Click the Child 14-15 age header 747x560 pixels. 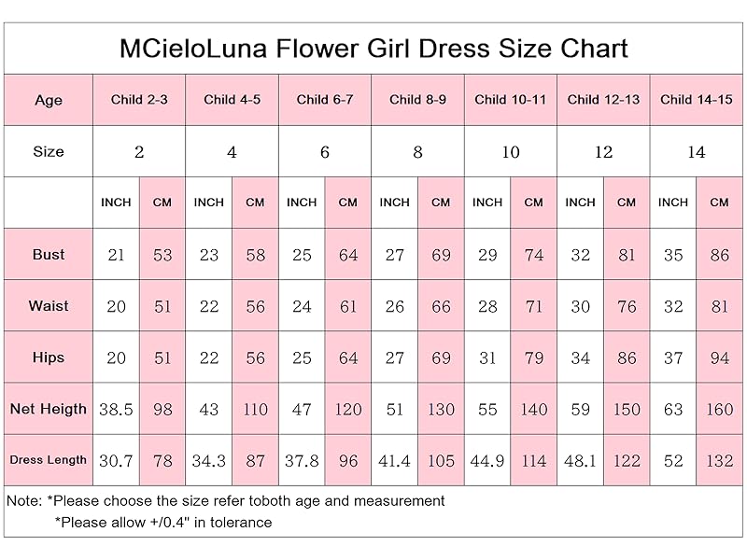click(x=696, y=99)
